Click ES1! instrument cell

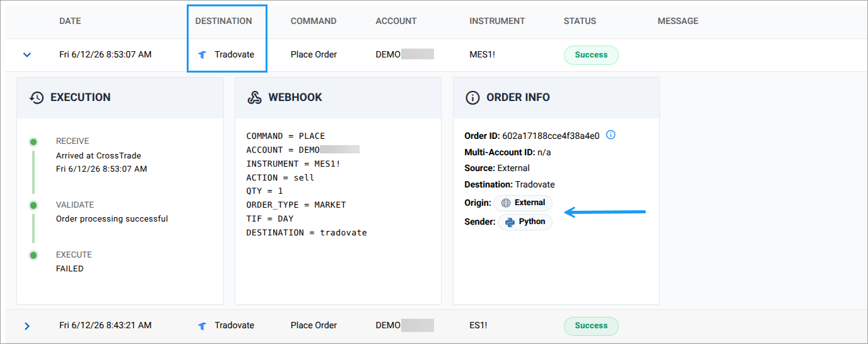click(478, 326)
